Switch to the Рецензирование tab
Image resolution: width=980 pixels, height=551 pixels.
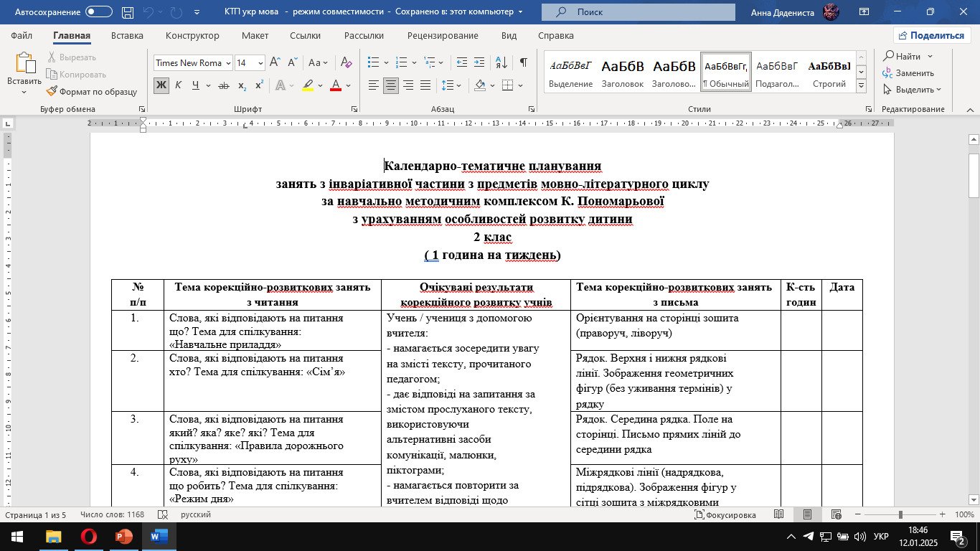coord(443,36)
